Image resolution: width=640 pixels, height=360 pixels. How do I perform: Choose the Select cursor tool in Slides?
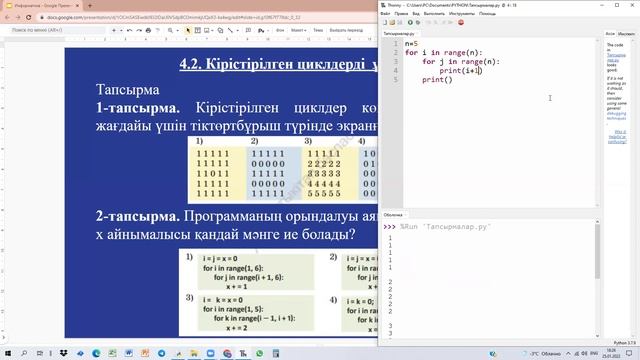(188, 30)
